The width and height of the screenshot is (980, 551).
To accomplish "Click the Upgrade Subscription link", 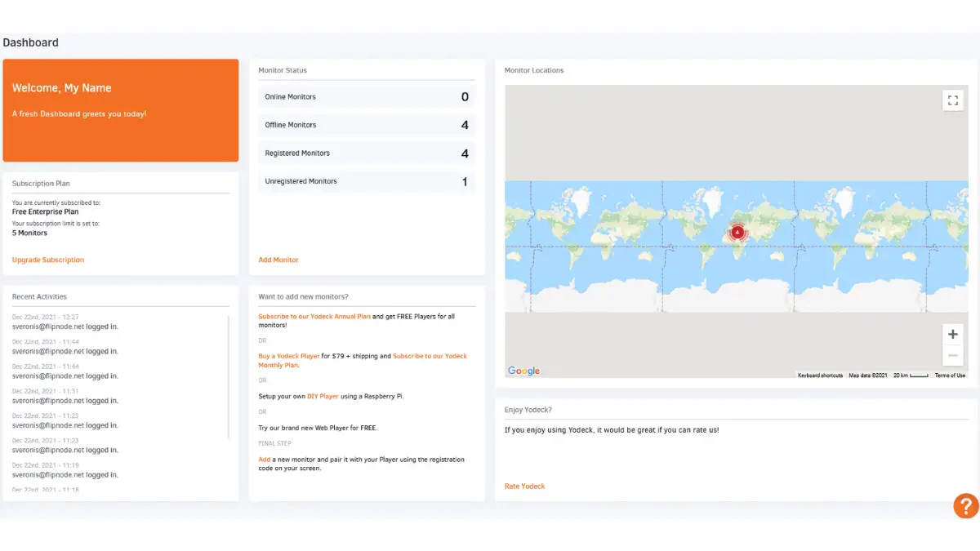I will click(48, 260).
